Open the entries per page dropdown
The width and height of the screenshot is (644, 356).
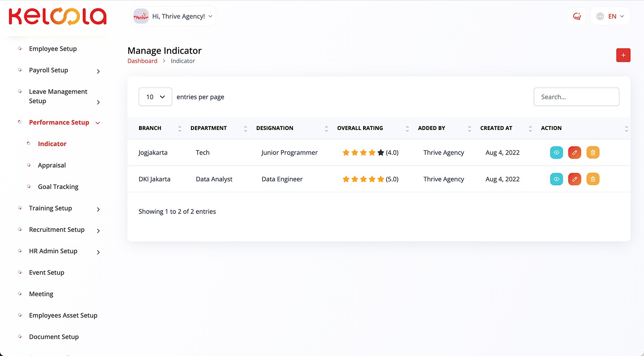tap(155, 97)
